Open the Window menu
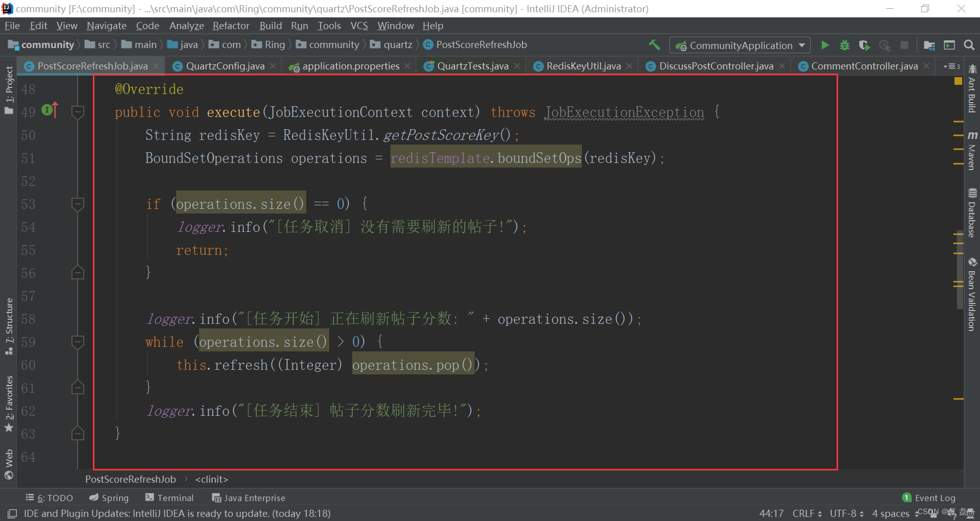This screenshot has height=521, width=980. click(x=396, y=26)
